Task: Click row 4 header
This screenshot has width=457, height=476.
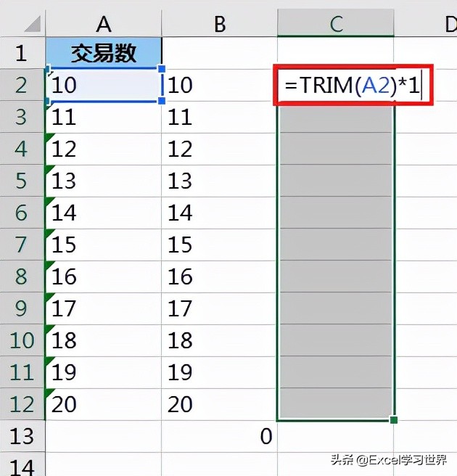Action: 22,149
